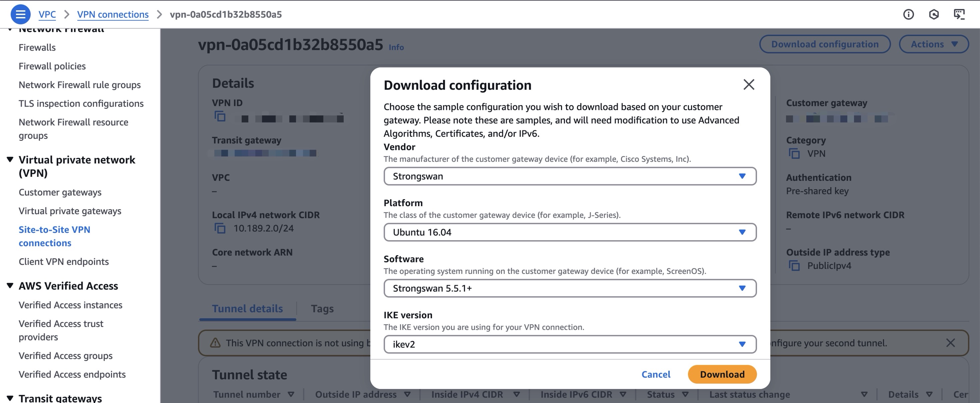Viewport: 980px width, 403px height.
Task: Sort by Outside IP address column arrow
Action: [x=407, y=394]
